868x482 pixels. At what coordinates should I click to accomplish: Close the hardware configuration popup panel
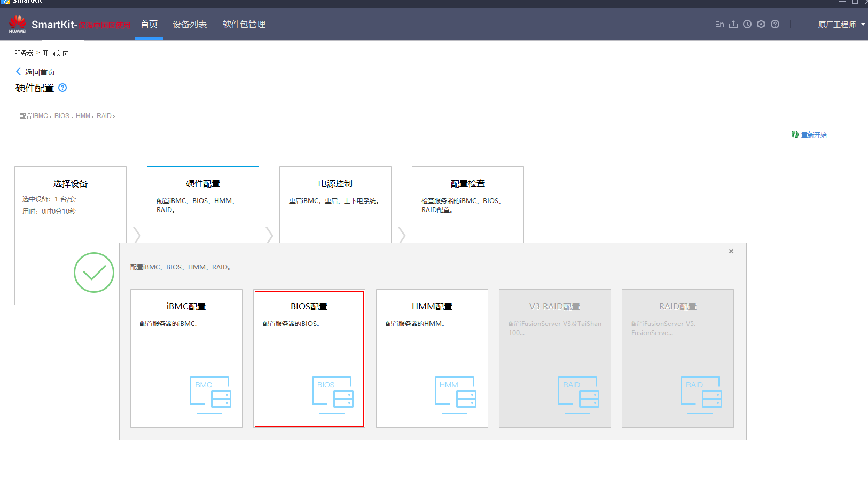[x=731, y=251]
